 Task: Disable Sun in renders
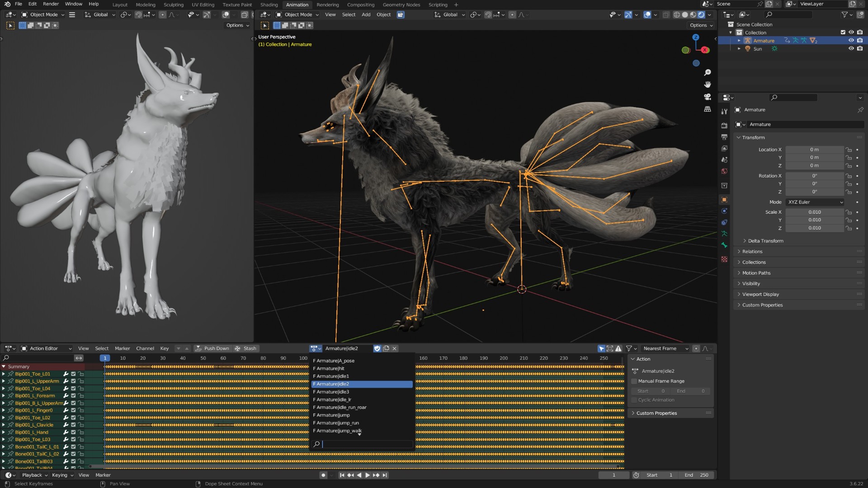(860, 49)
